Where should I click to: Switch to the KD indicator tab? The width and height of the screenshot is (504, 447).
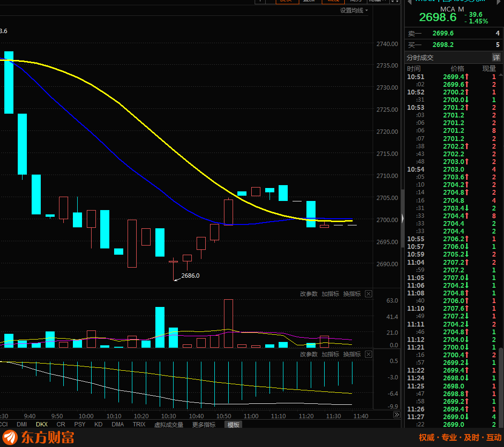pyautogui.click(x=98, y=424)
